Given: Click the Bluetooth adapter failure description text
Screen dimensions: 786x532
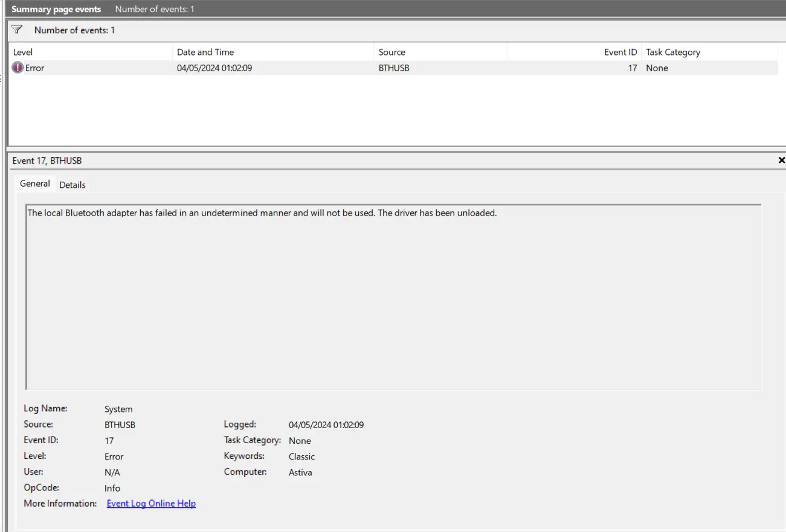Looking at the screenshot, I should [262, 213].
